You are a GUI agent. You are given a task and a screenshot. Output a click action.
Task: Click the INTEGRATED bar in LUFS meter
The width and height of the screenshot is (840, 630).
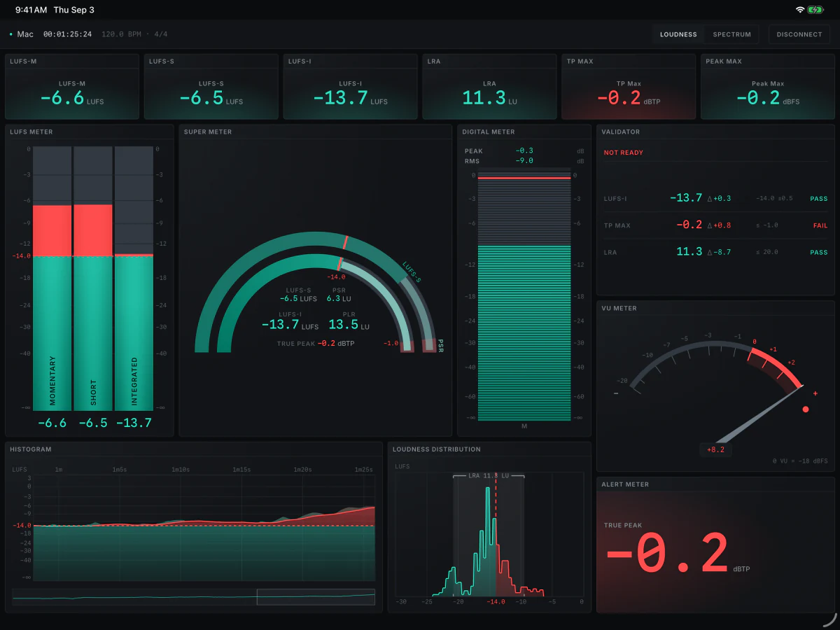(x=134, y=279)
